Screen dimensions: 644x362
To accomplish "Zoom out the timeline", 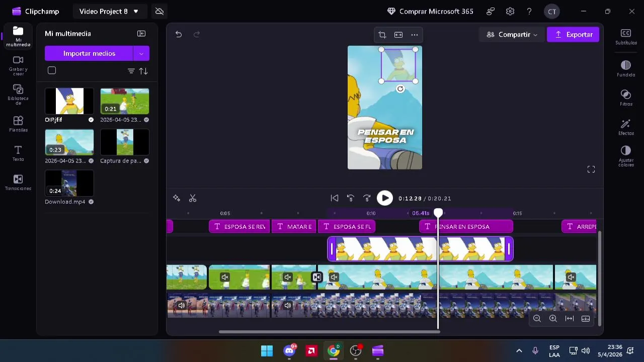I will (x=537, y=319).
